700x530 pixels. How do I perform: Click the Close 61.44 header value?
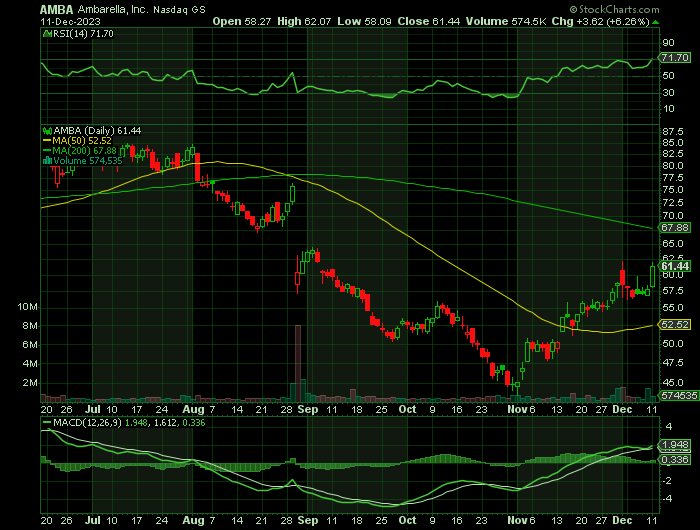click(429, 21)
